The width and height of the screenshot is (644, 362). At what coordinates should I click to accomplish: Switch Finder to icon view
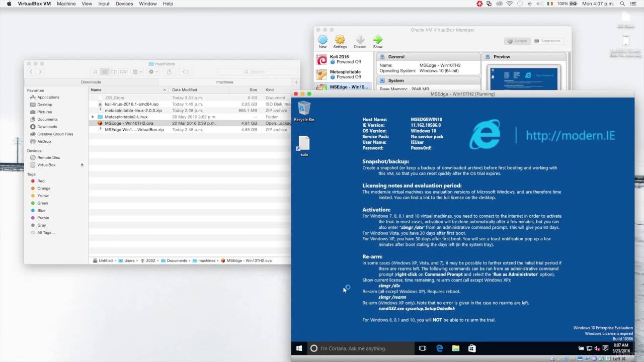95,72
